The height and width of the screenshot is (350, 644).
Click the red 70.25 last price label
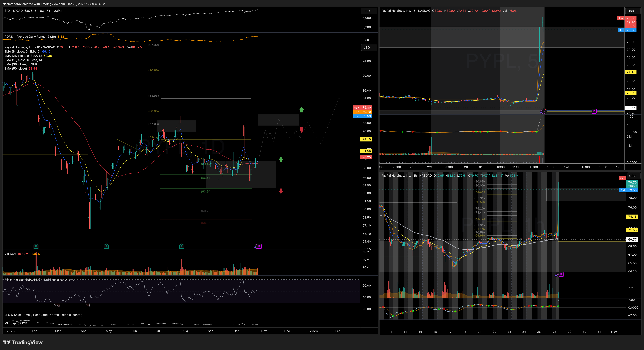click(x=366, y=157)
